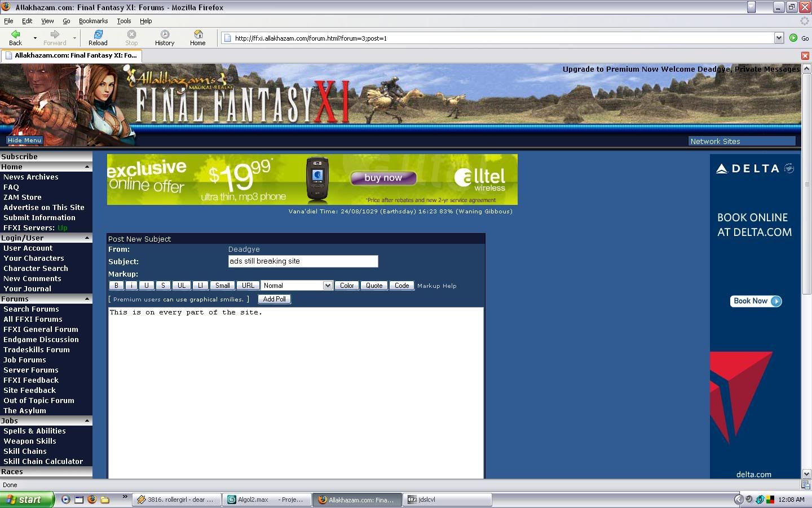The image size is (812, 508).
Task: Open the FFXI General Forum link
Action: coord(41,330)
